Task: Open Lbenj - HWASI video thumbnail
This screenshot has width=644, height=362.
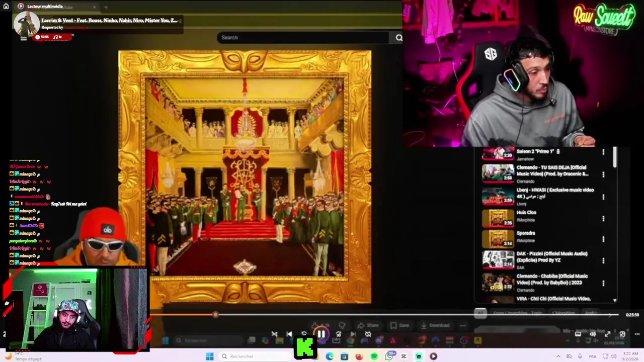Action: tap(498, 196)
